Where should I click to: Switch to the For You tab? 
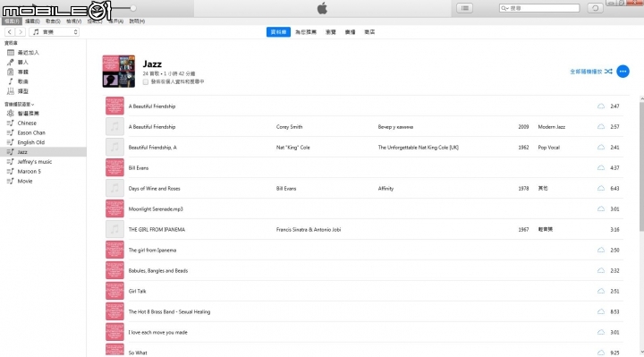pyautogui.click(x=306, y=32)
